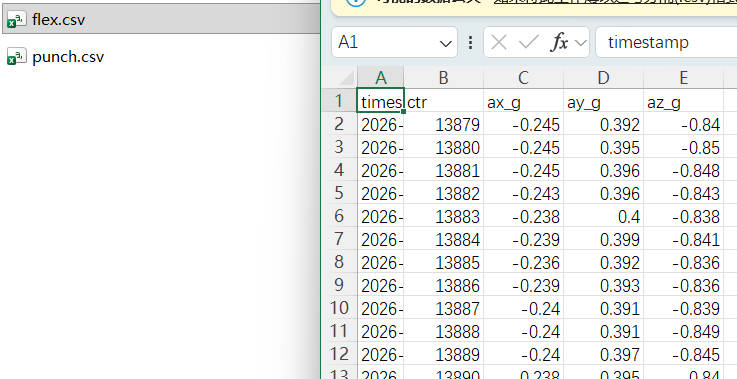Click cell E6 with value -0.838
Image resolution: width=737 pixels, height=379 pixels.
[683, 216]
